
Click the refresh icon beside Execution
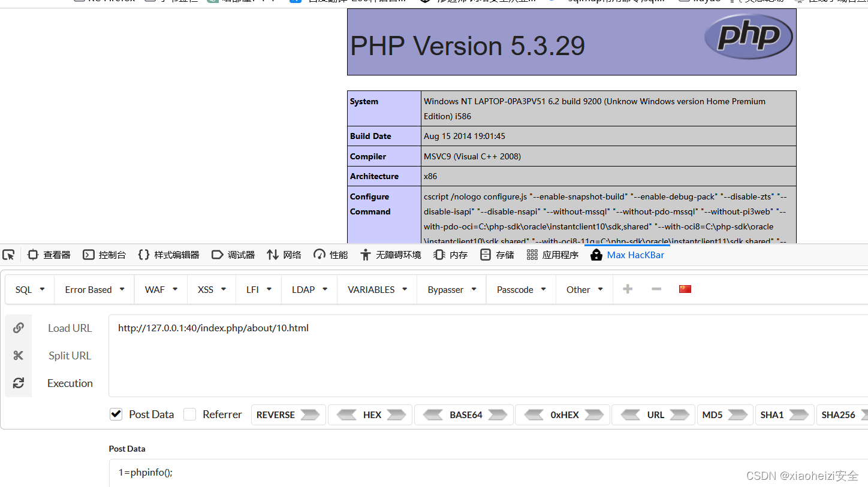click(x=18, y=383)
